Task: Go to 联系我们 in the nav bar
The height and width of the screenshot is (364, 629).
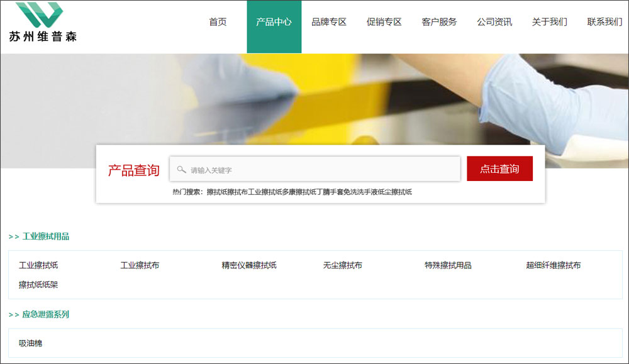Action: (x=604, y=22)
